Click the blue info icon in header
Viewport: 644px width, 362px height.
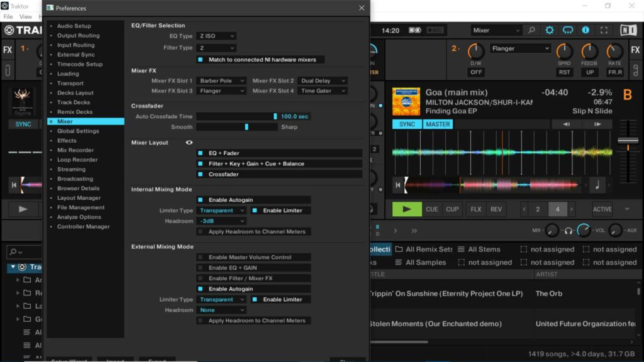[586, 30]
